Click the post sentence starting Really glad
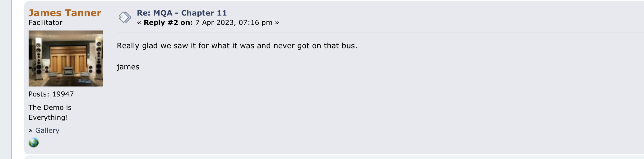This screenshot has width=644, height=159. [x=237, y=46]
